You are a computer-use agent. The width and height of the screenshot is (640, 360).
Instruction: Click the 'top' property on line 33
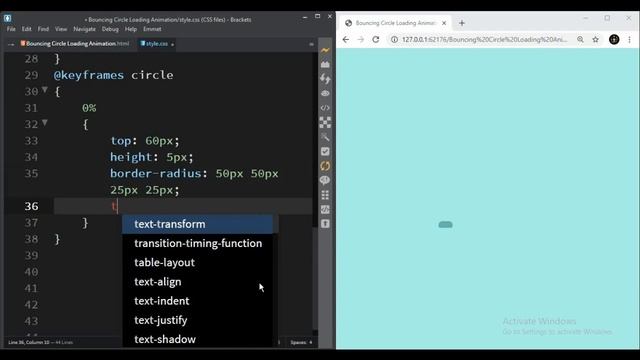121,141
